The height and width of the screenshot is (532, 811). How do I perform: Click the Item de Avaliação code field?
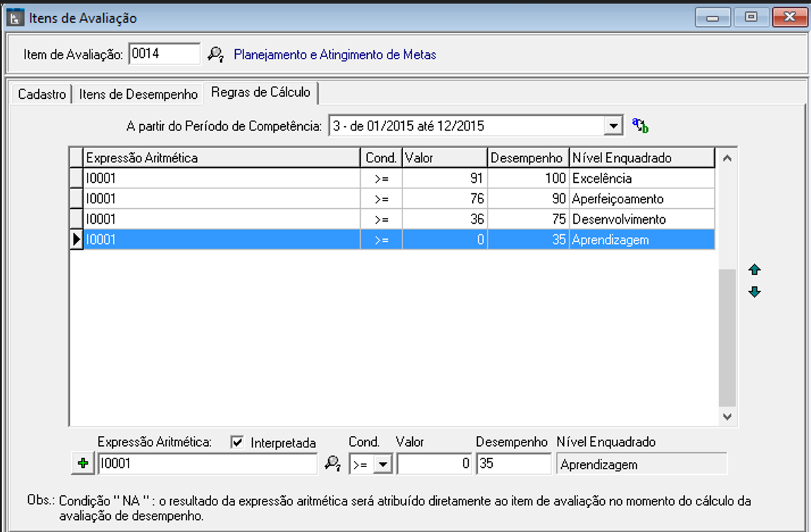pos(164,54)
